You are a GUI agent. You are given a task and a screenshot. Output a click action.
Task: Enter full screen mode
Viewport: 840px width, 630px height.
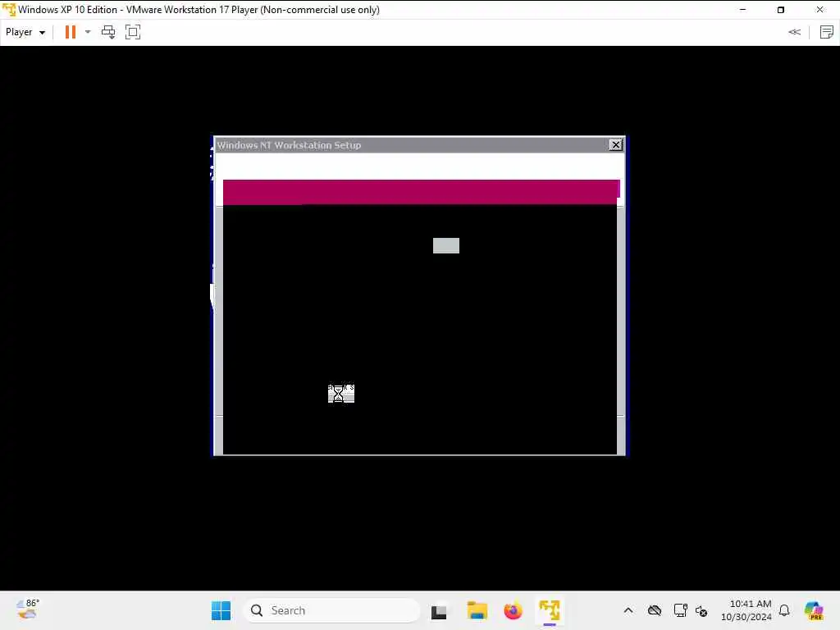coord(133,32)
